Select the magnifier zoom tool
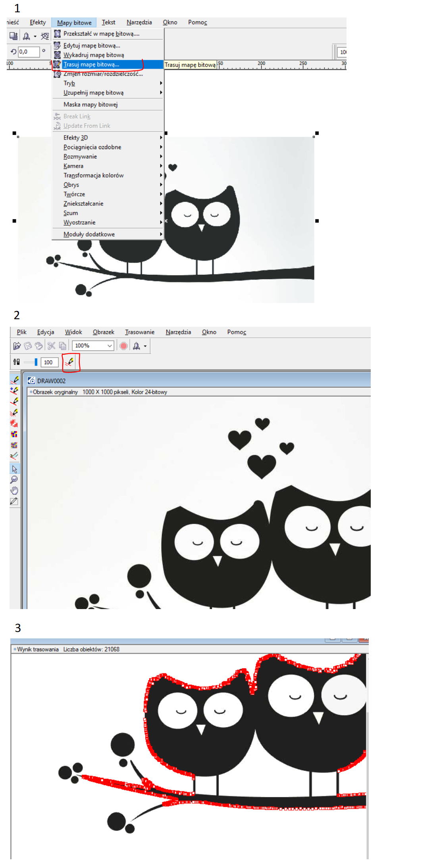The image size is (441, 868). (x=14, y=480)
